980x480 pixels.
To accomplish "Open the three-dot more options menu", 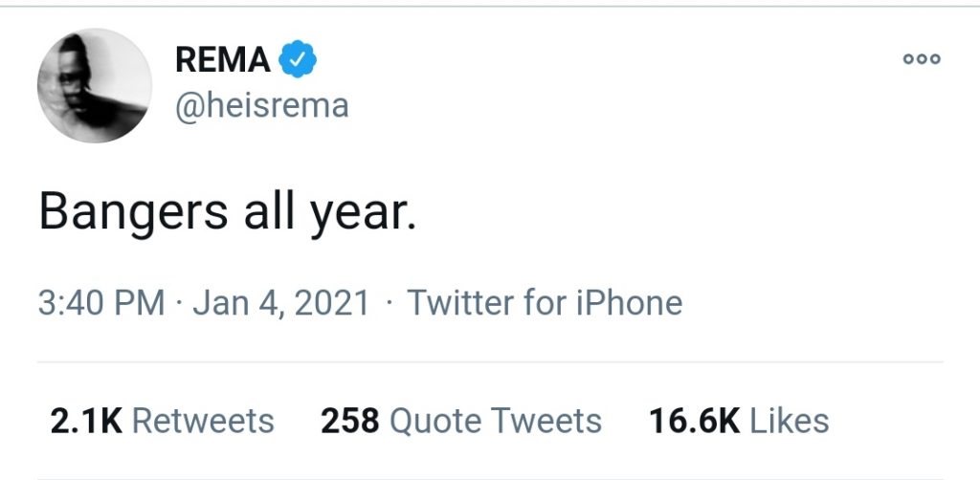I will 922,59.
